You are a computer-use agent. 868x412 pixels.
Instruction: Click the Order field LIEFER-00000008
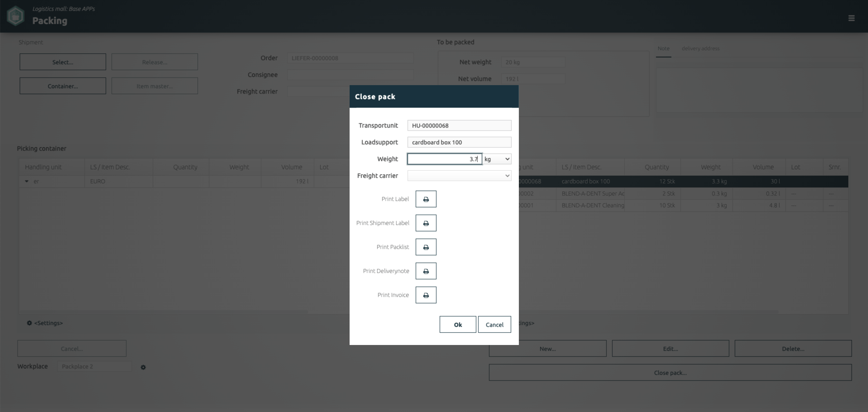click(x=350, y=58)
